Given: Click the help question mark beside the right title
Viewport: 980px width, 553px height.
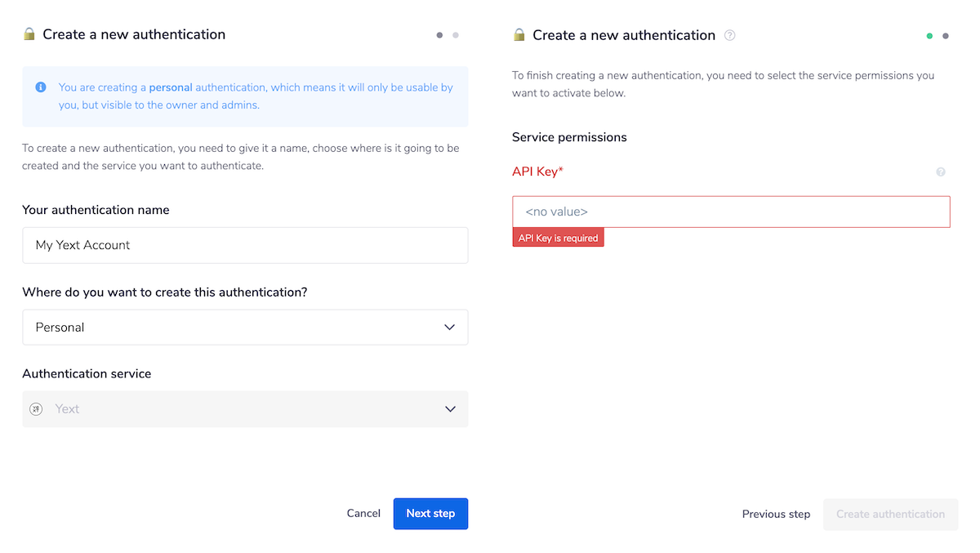Looking at the screenshot, I should click(x=729, y=35).
